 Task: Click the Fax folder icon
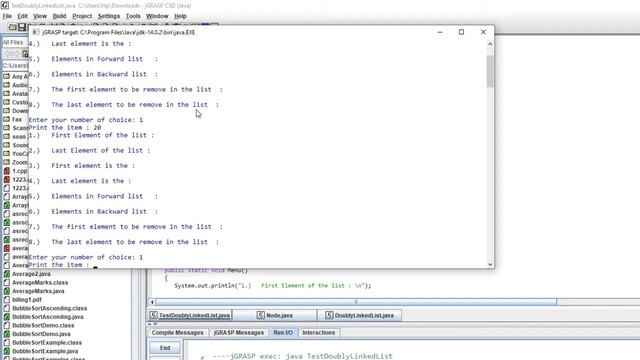7,119
